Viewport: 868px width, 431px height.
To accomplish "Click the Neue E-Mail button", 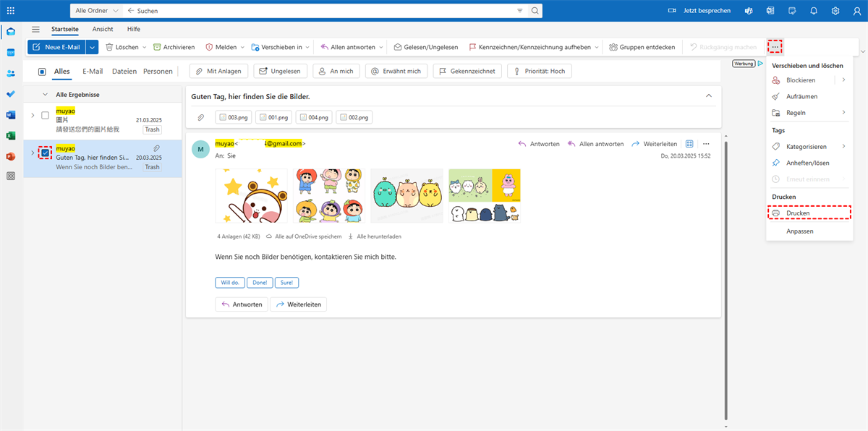I will (x=56, y=47).
